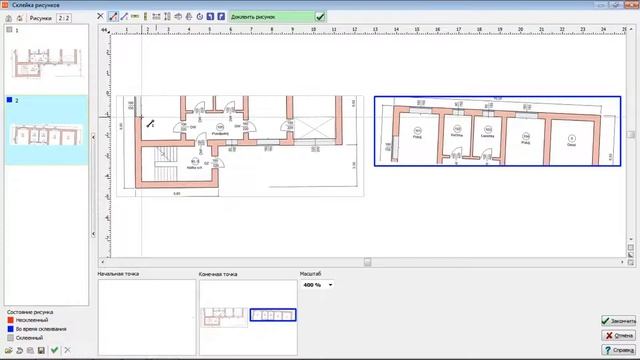Click the yellow horizontal ruler measure icon
This screenshot has height=360, width=640.
tap(135, 16)
